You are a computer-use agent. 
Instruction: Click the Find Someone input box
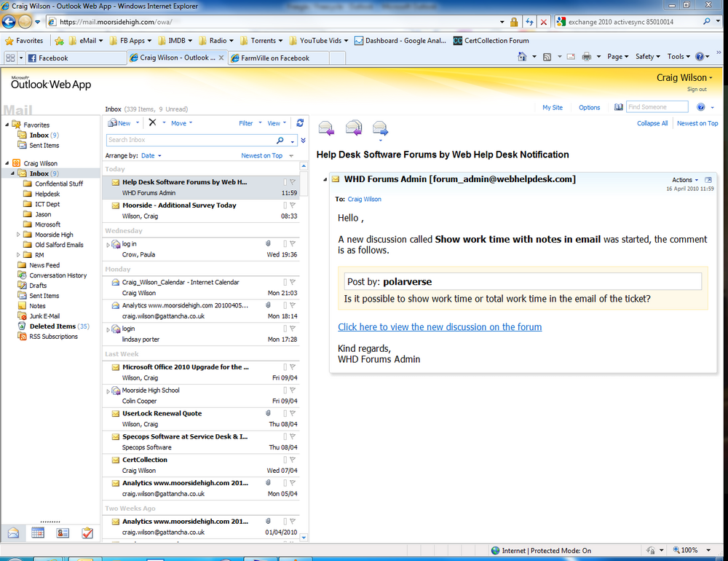(657, 107)
